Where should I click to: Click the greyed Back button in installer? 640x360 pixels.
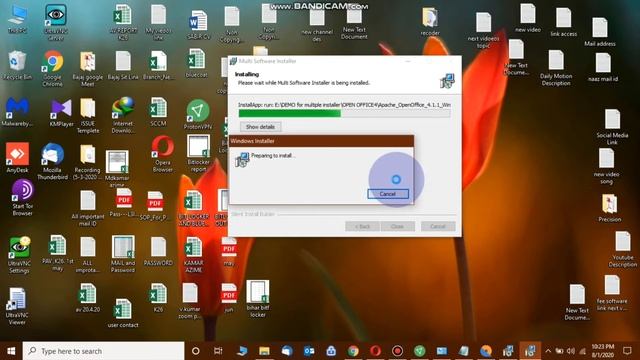362,226
